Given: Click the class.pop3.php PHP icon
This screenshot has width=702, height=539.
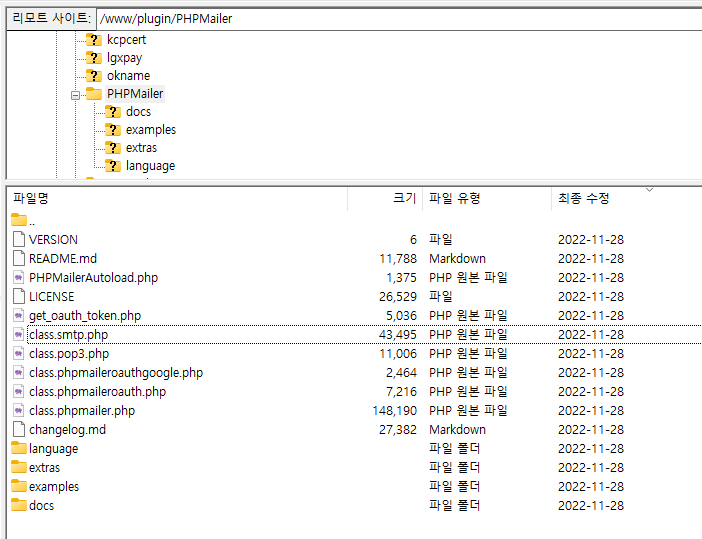Looking at the screenshot, I should tap(19, 354).
